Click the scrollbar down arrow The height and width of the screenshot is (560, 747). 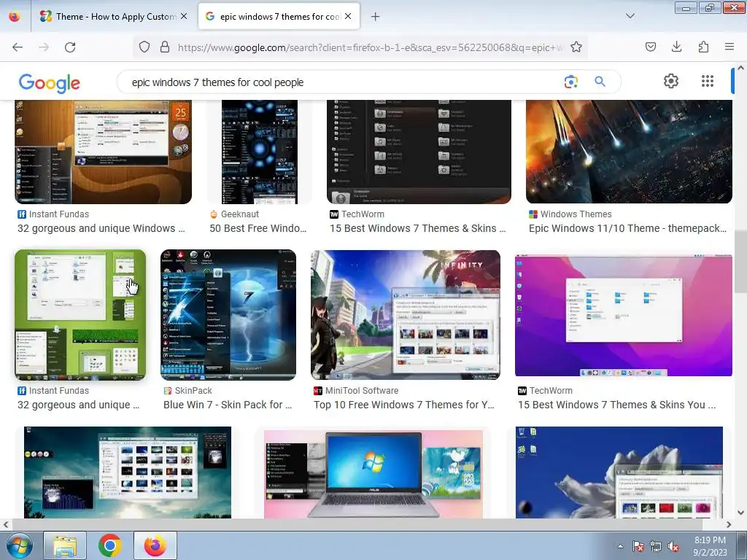coord(741,513)
